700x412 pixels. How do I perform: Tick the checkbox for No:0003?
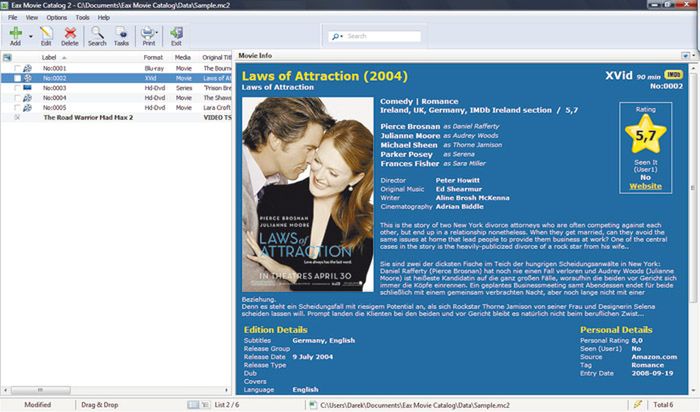click(x=17, y=88)
